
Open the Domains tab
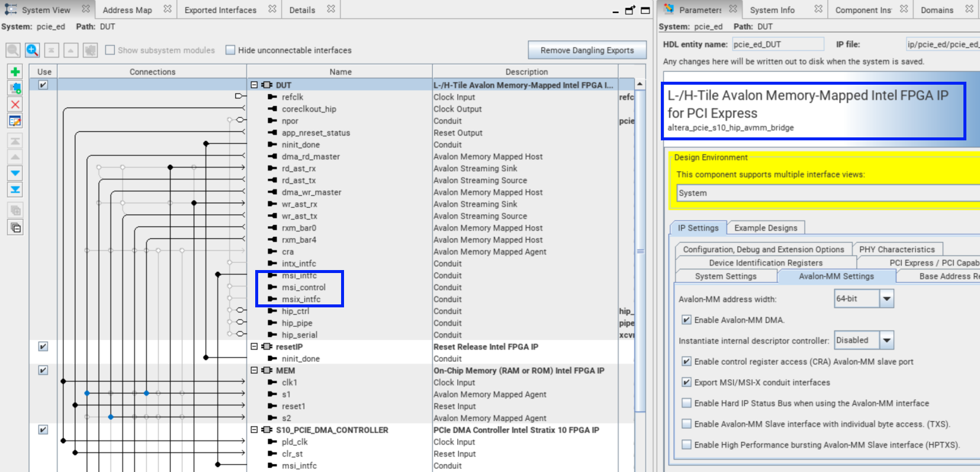click(x=937, y=10)
